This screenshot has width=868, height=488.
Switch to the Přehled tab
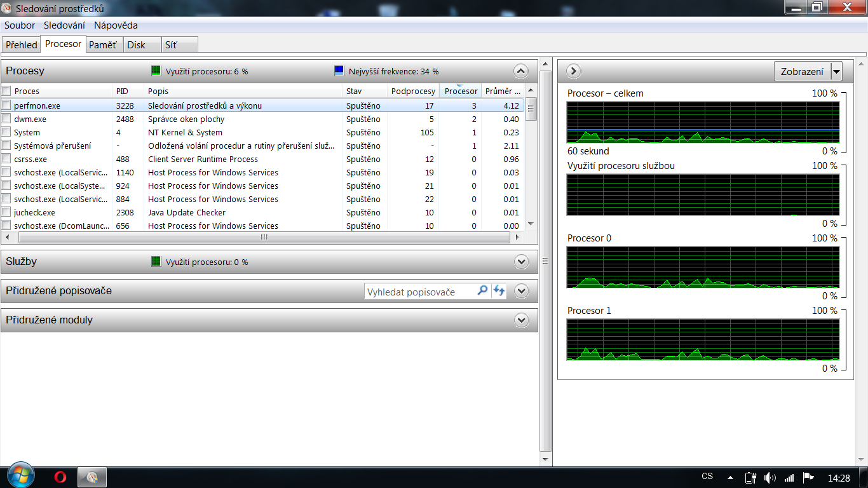(21, 44)
